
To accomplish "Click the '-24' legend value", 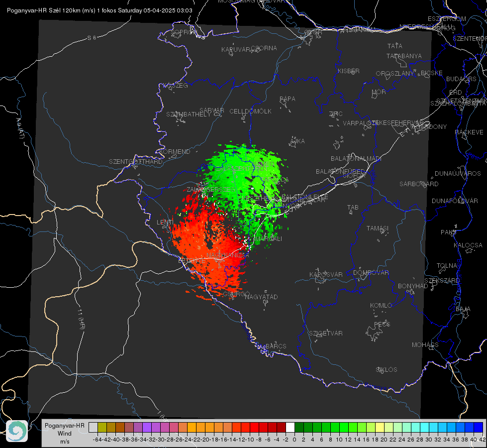I will [x=187, y=440].
